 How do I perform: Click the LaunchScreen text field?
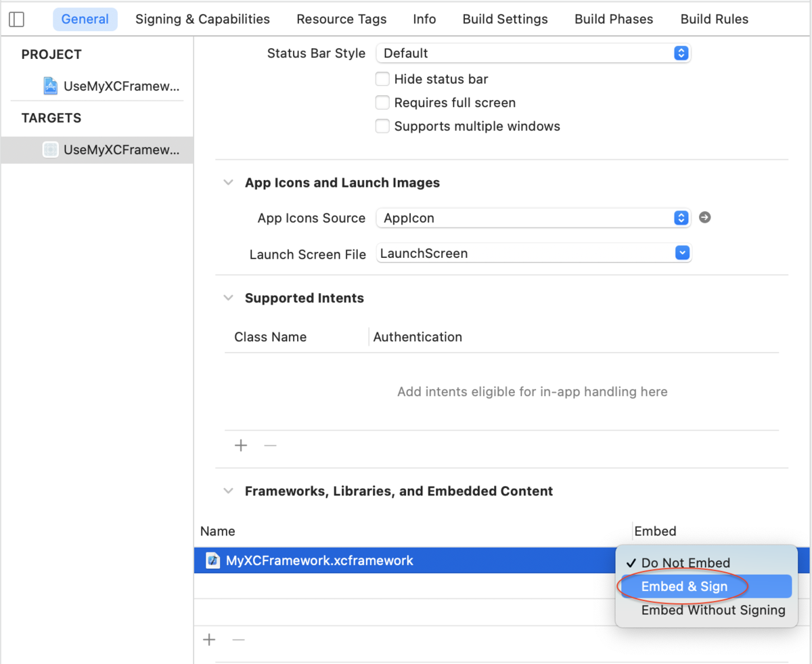[x=525, y=253]
